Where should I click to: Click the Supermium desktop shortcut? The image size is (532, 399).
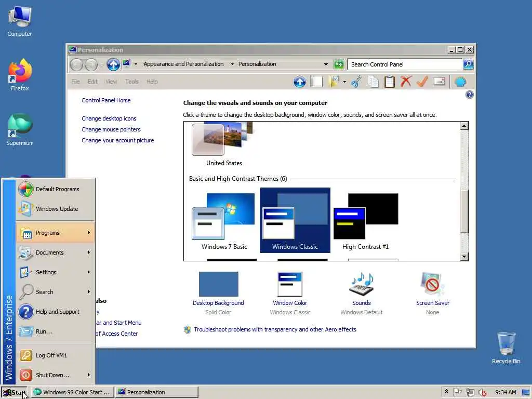click(x=20, y=129)
